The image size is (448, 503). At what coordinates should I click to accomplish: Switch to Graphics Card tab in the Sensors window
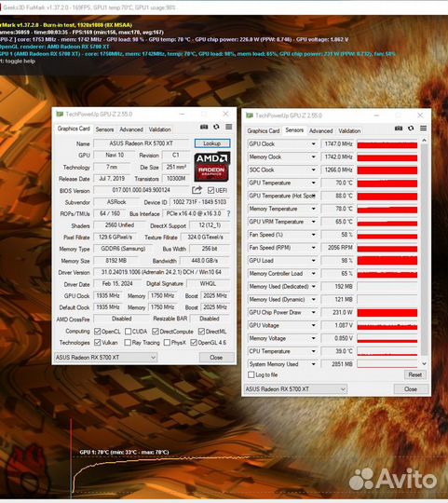tap(264, 131)
